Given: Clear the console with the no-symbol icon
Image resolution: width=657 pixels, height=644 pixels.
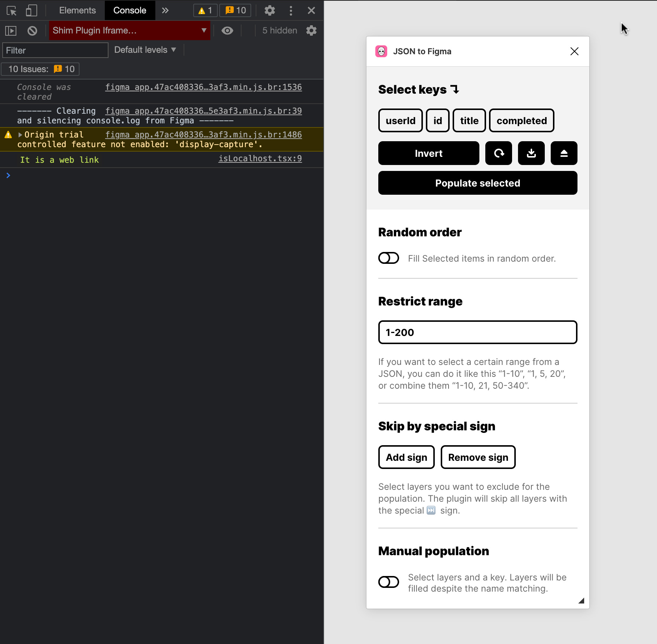Looking at the screenshot, I should coord(32,30).
